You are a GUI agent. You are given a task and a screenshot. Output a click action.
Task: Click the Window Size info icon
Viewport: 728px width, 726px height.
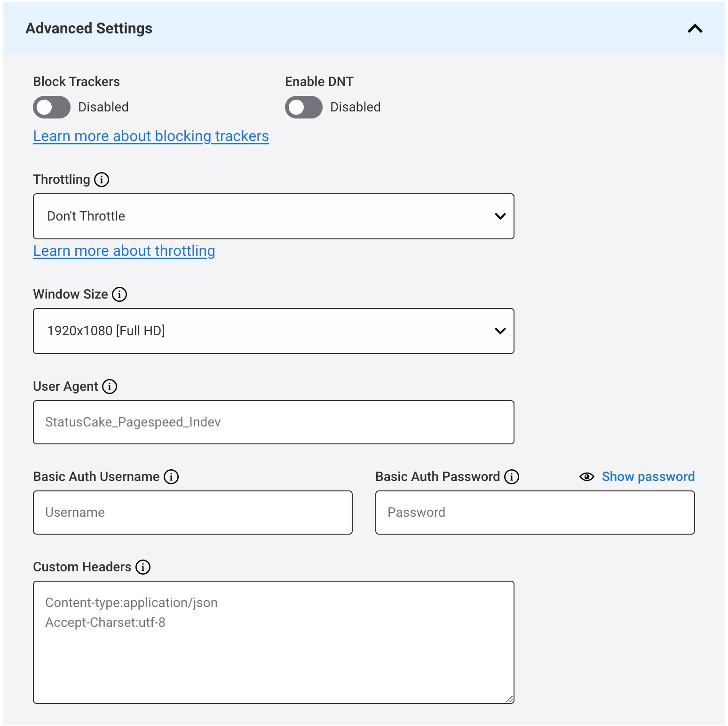pos(119,294)
